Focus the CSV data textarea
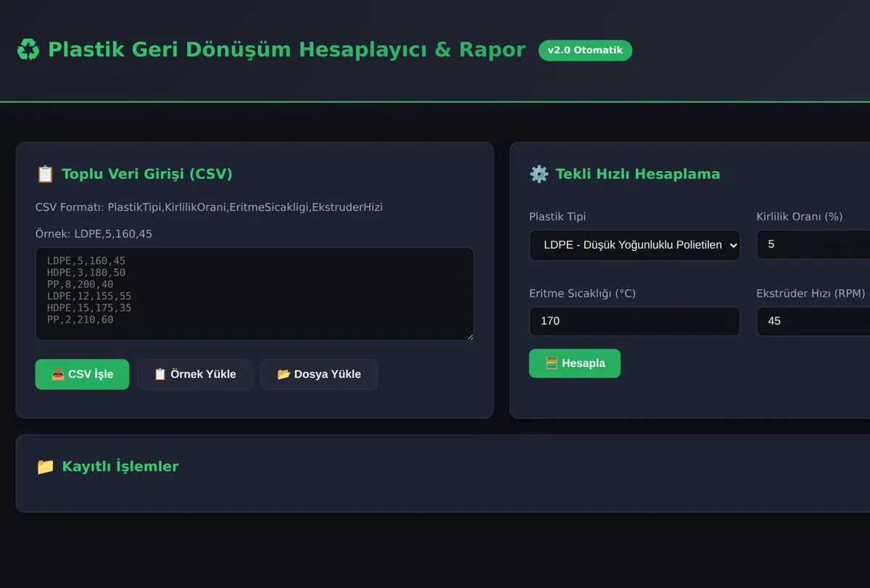This screenshot has height=588, width=870. [254, 294]
